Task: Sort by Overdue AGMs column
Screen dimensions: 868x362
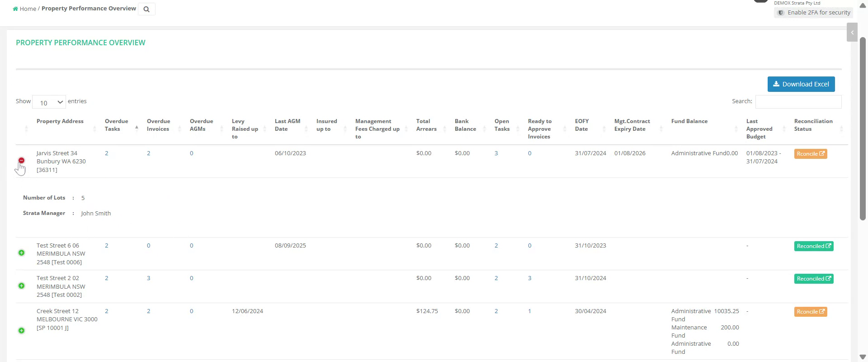Action: tap(202, 125)
